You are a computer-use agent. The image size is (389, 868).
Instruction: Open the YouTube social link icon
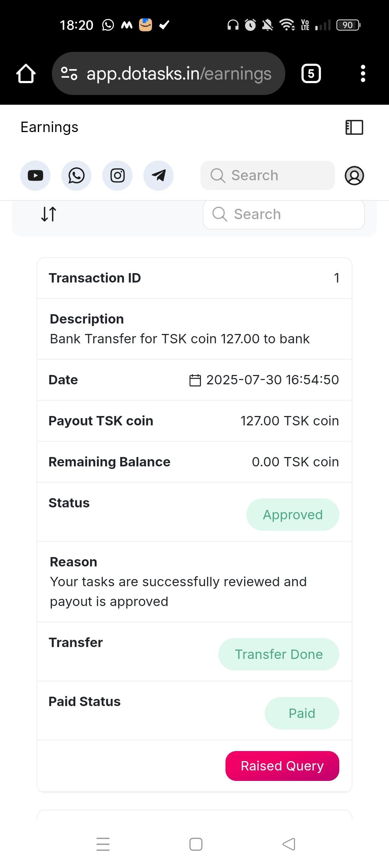tap(35, 176)
